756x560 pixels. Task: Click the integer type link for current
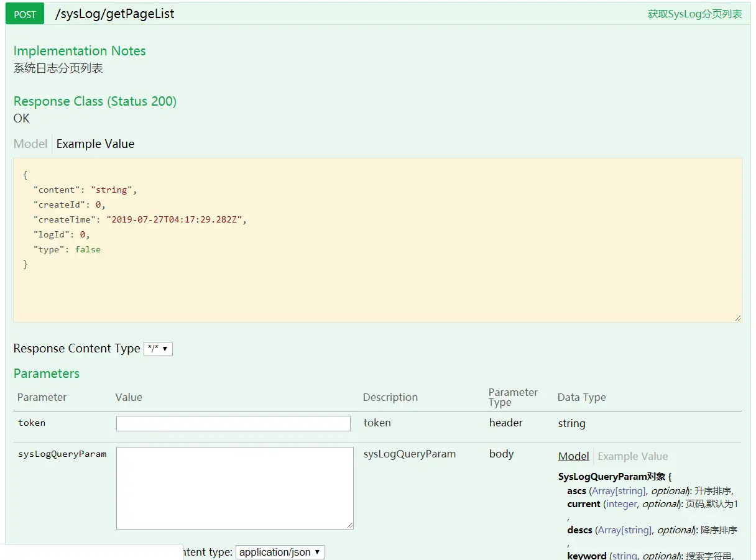click(621, 503)
